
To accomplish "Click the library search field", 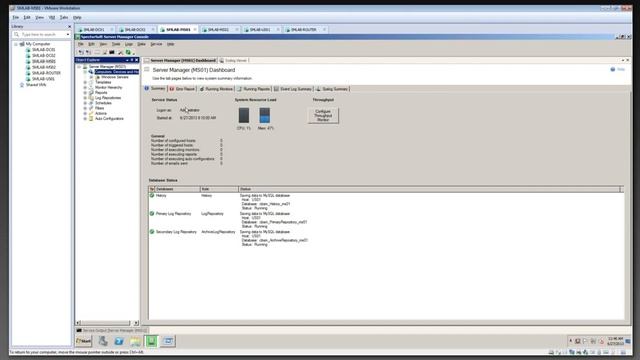I will click(x=41, y=35).
